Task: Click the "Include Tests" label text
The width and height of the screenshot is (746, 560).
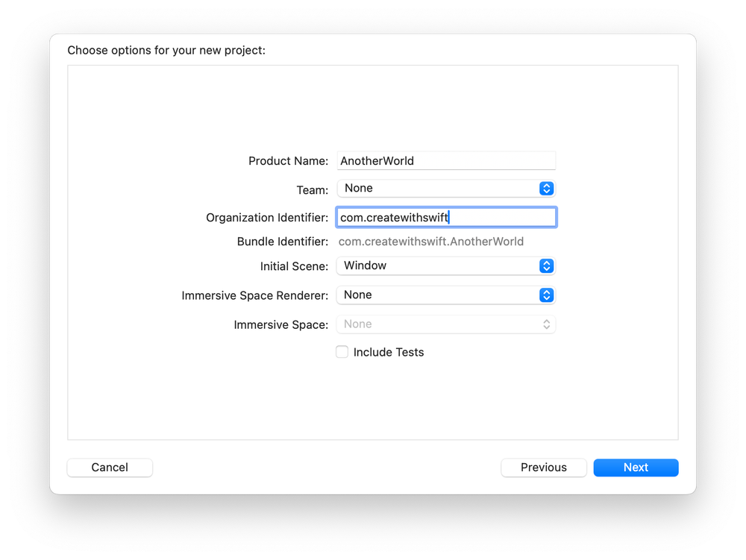Action: point(389,353)
